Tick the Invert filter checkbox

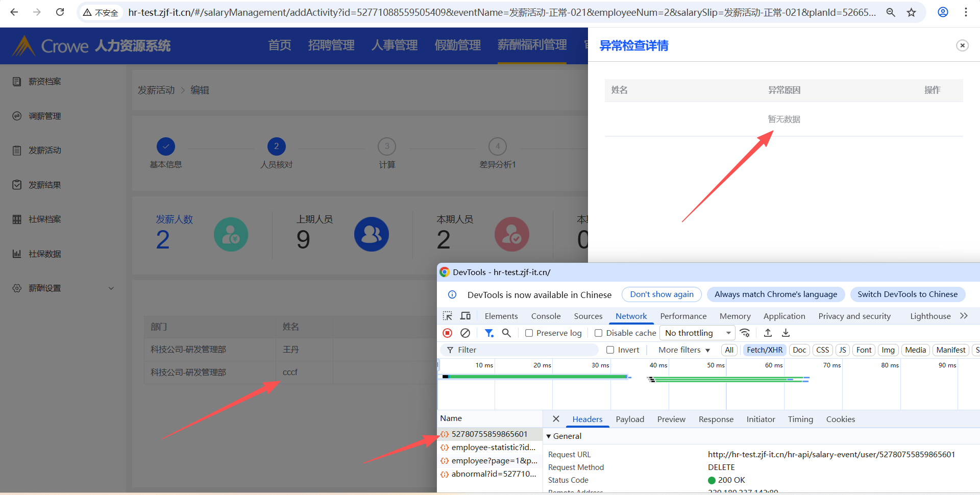(x=610, y=350)
